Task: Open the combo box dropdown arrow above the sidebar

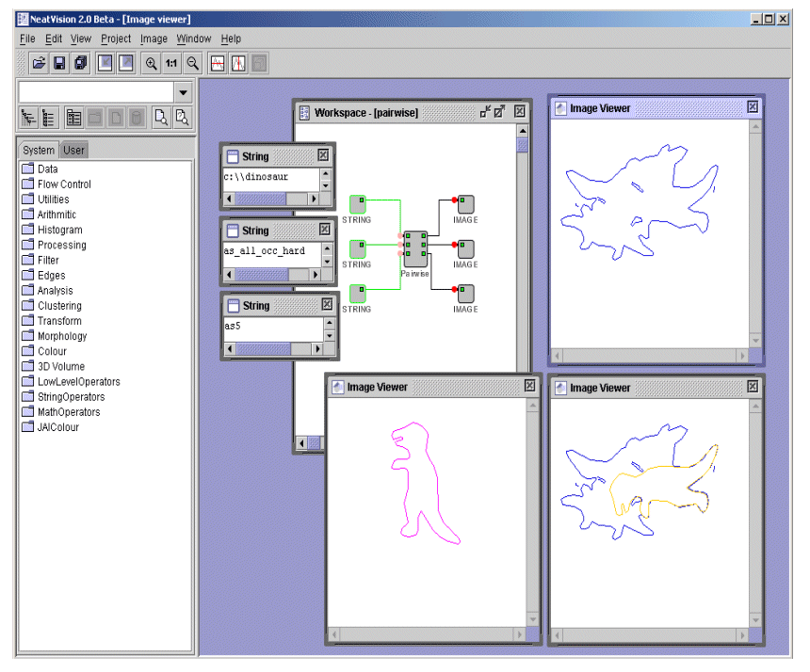Action: [183, 92]
